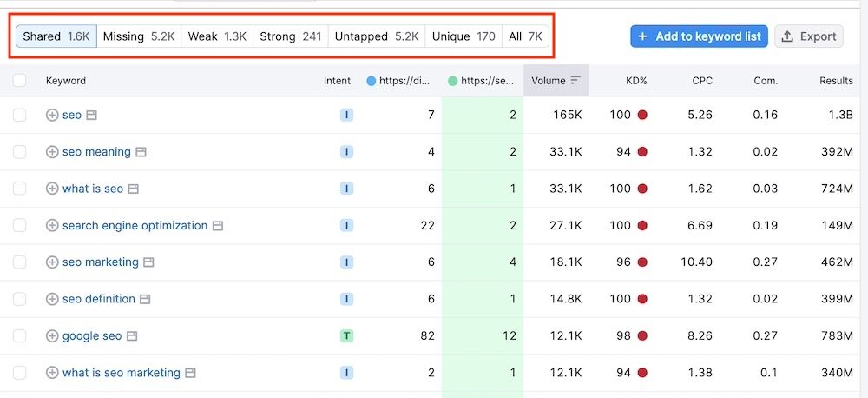Click the blue-dot competitor domain column header
The image size is (868, 398).
(x=400, y=81)
